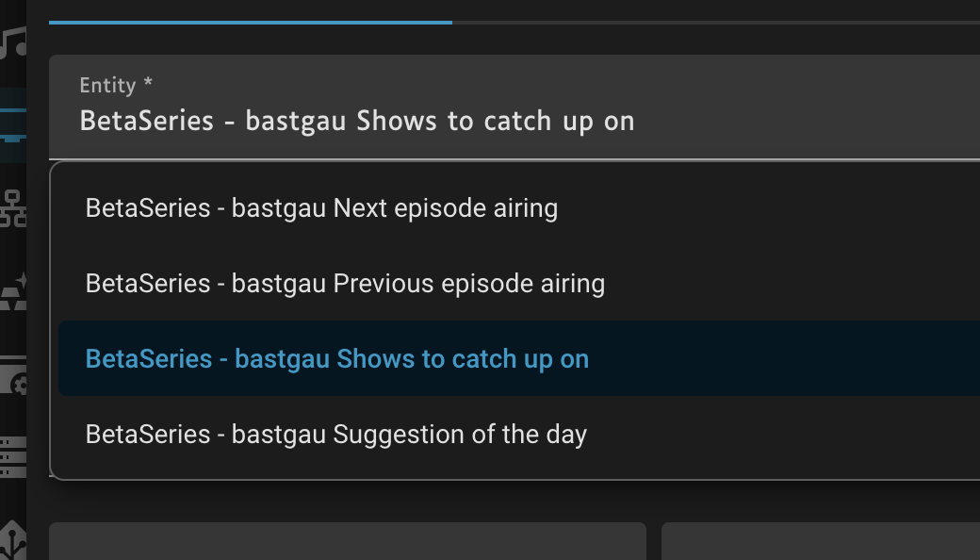
Task: Open the music note sidebar item
Action: click(12, 43)
